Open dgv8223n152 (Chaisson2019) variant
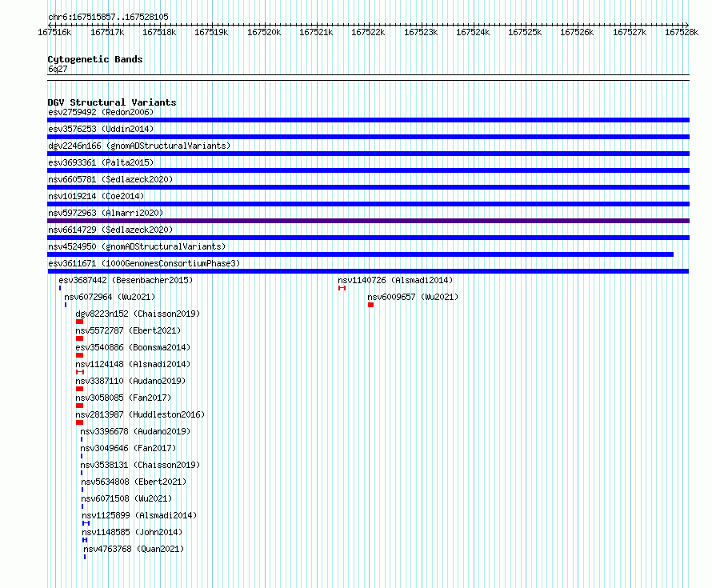 [x=138, y=314]
